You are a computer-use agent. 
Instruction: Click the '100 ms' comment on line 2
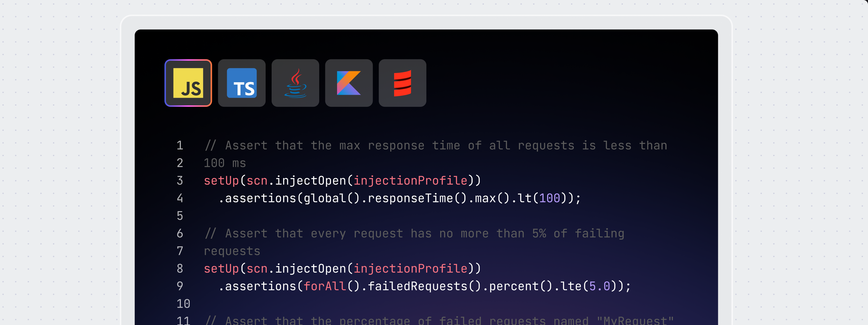pos(225,163)
